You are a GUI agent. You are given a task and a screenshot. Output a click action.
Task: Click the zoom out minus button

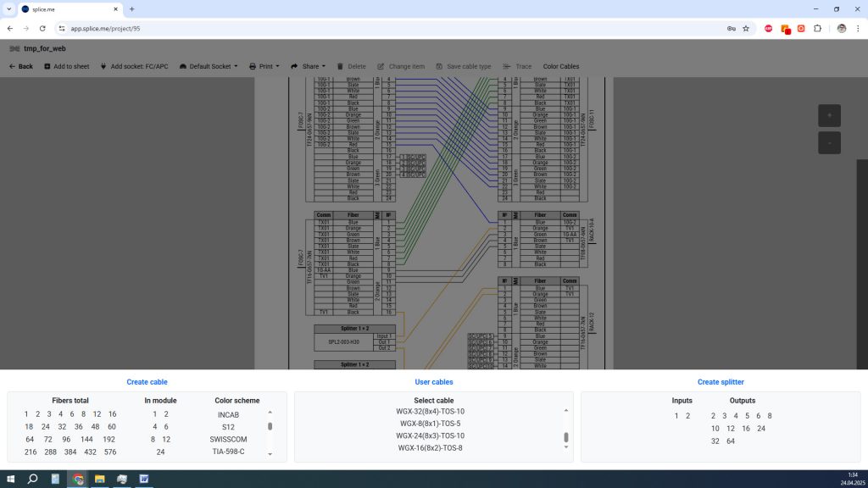[x=829, y=142]
